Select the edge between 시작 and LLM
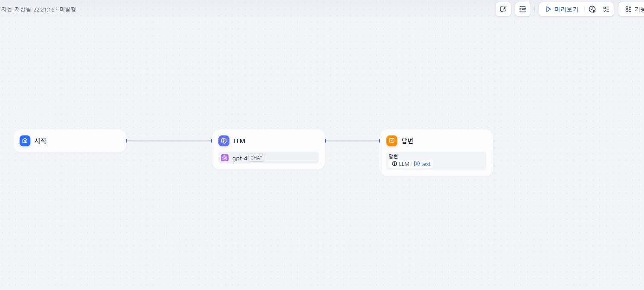 169,141
